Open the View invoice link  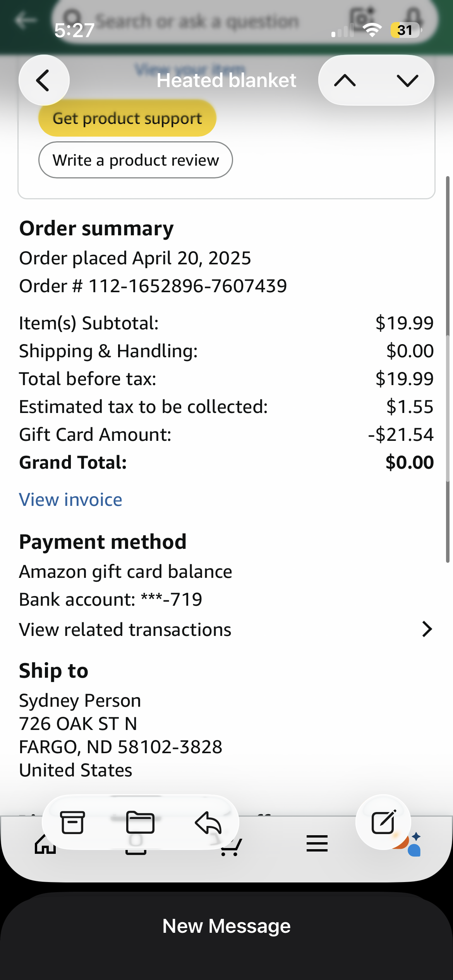70,499
